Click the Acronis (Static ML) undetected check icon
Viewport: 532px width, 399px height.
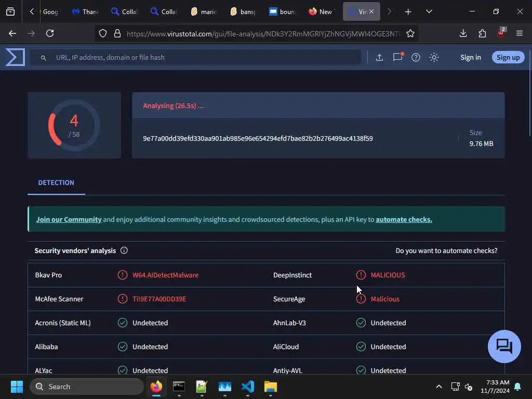(122, 323)
